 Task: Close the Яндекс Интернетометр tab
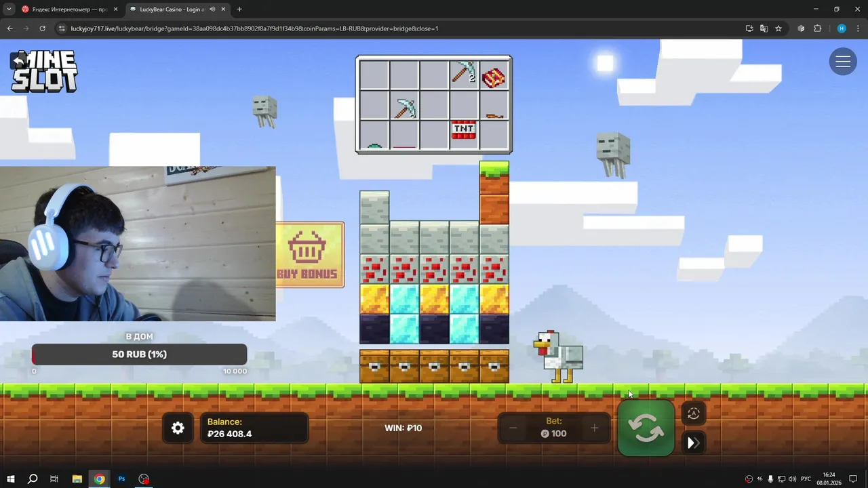(x=115, y=9)
